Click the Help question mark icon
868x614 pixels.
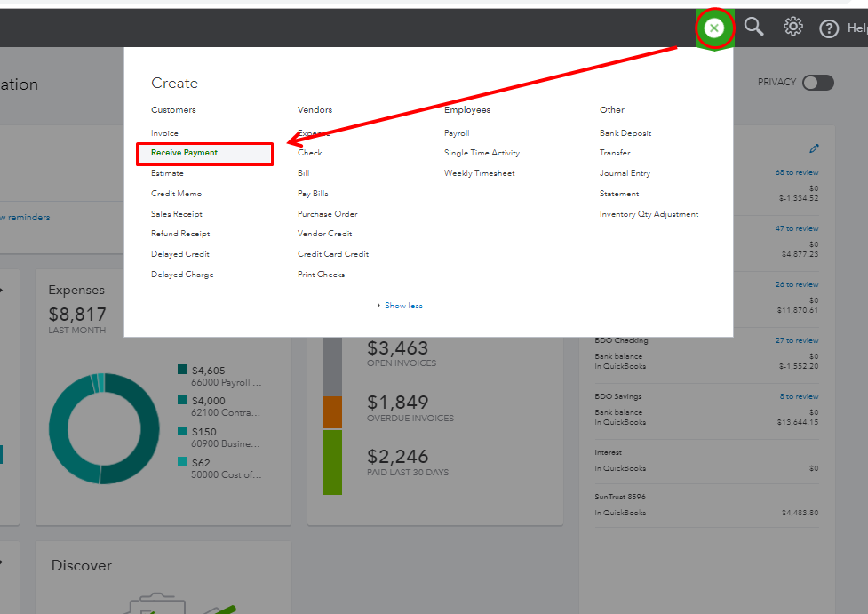[829, 28]
